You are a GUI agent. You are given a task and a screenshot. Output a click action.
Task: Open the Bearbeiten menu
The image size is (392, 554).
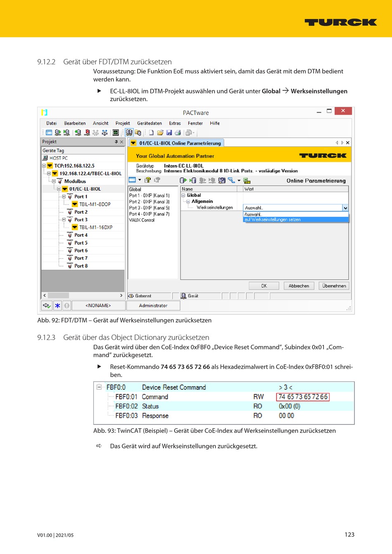(x=75, y=123)
